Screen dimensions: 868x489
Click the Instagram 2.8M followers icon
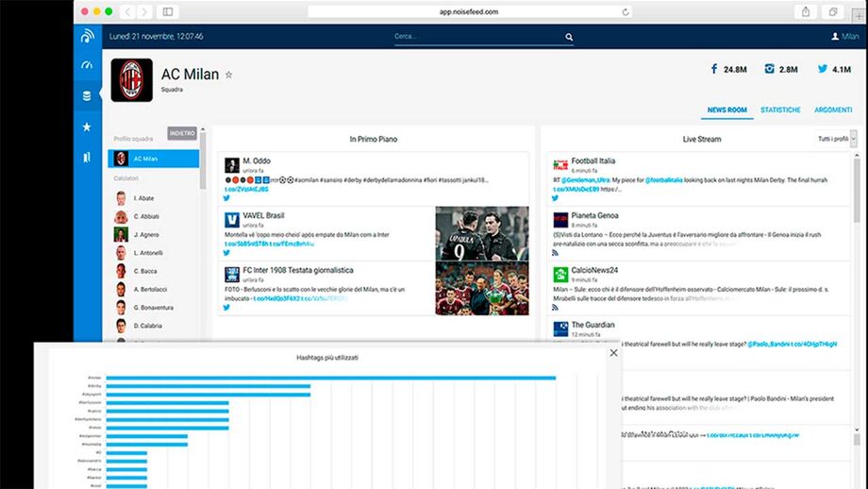coord(770,69)
